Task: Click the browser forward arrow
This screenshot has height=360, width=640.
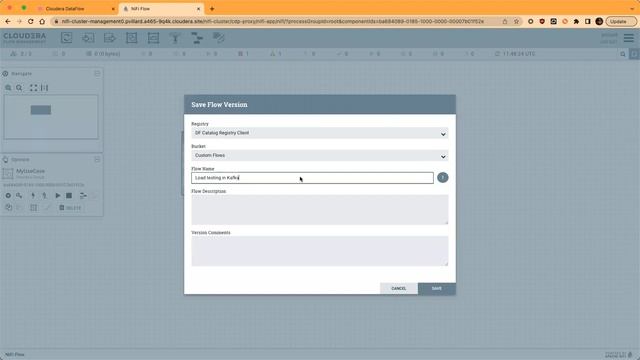Action: pyautogui.click(x=19, y=21)
